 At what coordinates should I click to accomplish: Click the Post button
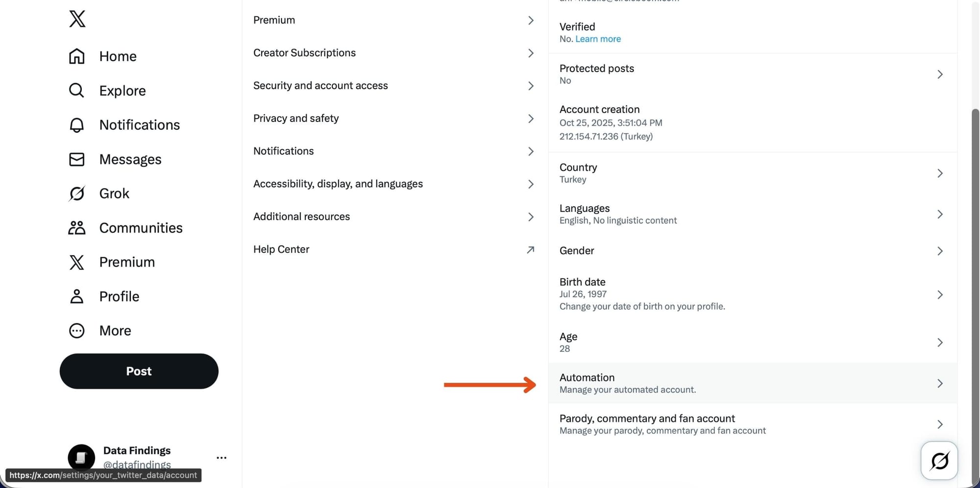coord(139,371)
